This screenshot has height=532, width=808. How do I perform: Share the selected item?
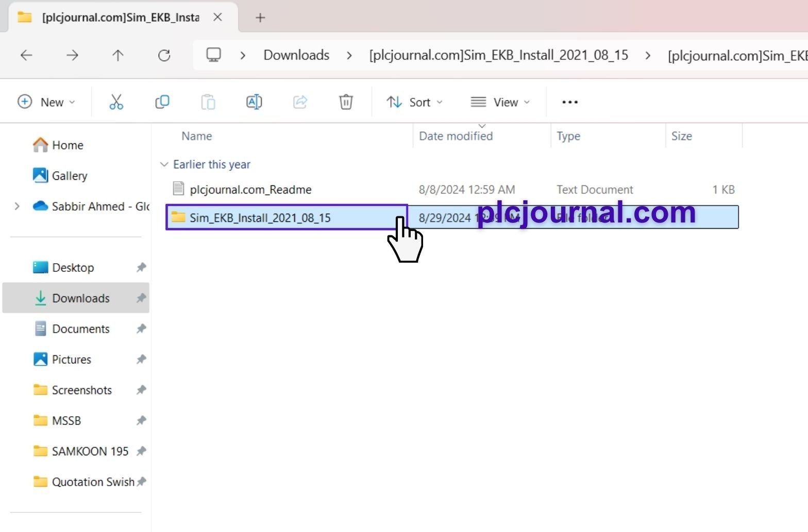click(300, 102)
